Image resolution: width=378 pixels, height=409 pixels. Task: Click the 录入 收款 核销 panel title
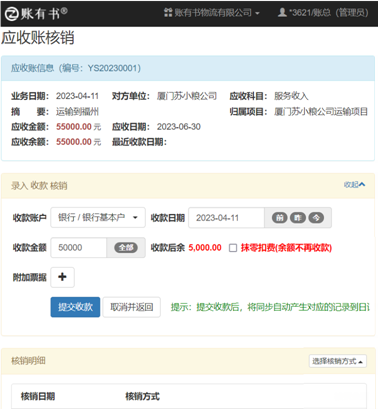(39, 186)
